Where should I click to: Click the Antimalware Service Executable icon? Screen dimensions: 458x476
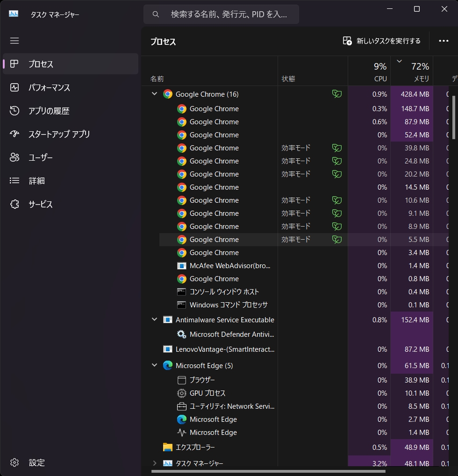click(x=168, y=320)
